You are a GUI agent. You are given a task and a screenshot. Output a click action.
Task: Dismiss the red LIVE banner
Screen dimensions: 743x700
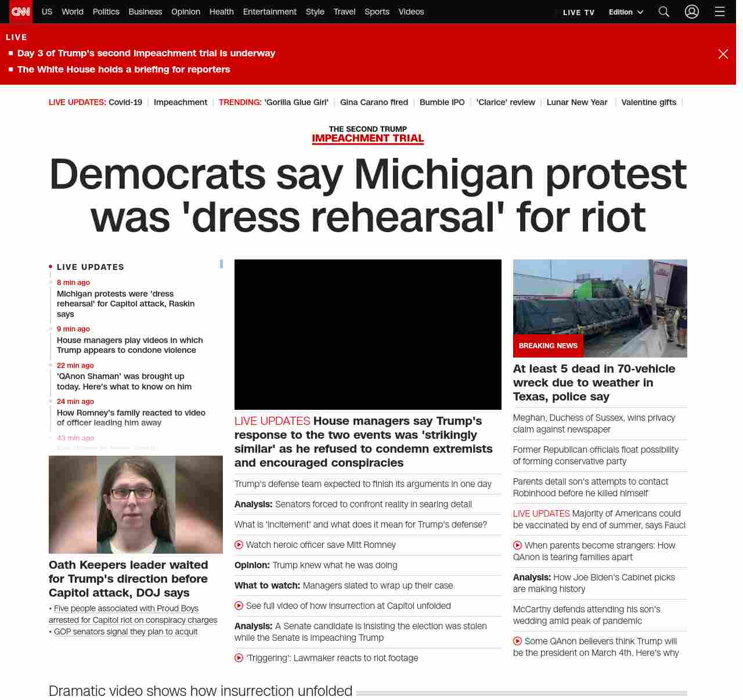723,54
